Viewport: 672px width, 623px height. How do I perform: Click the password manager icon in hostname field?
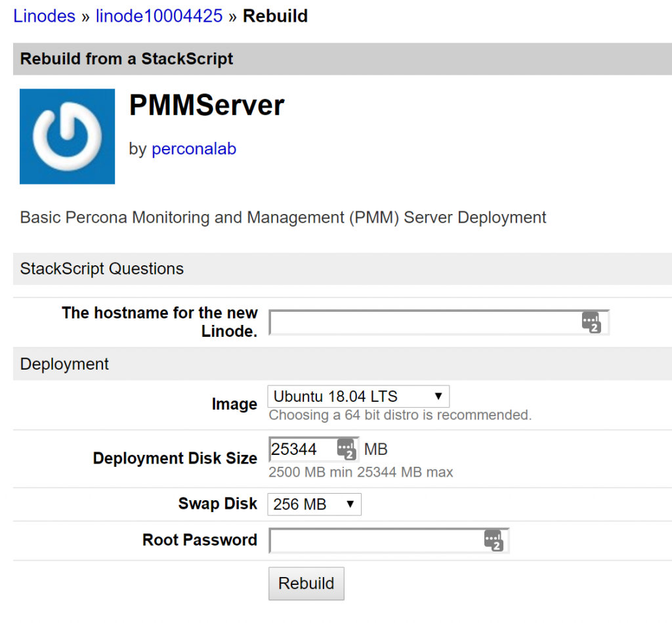tap(593, 322)
